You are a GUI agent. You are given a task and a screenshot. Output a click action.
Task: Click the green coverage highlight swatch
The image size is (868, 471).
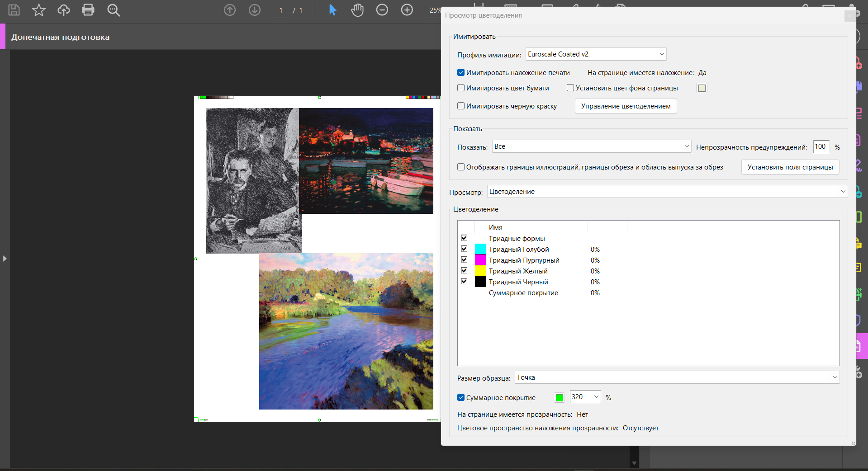coord(560,398)
